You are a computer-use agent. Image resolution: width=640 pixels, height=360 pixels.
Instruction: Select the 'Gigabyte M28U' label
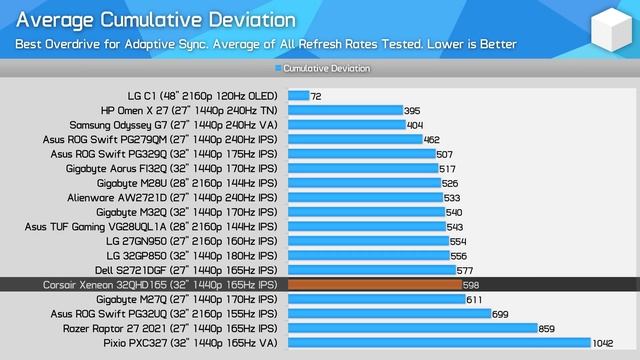187,183
